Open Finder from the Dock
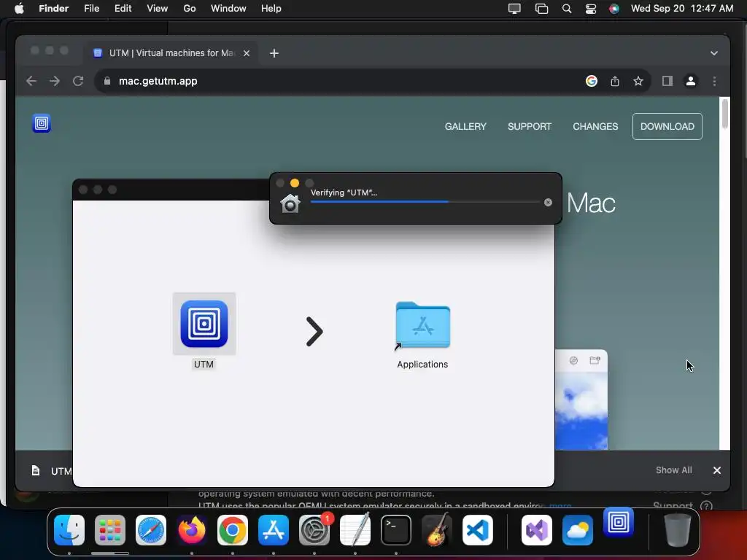 pyautogui.click(x=69, y=530)
